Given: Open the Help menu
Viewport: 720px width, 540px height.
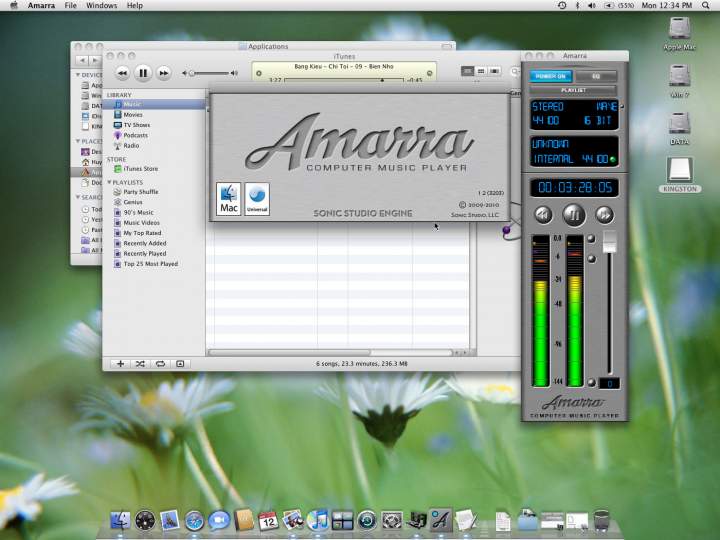Looking at the screenshot, I should (135, 6).
